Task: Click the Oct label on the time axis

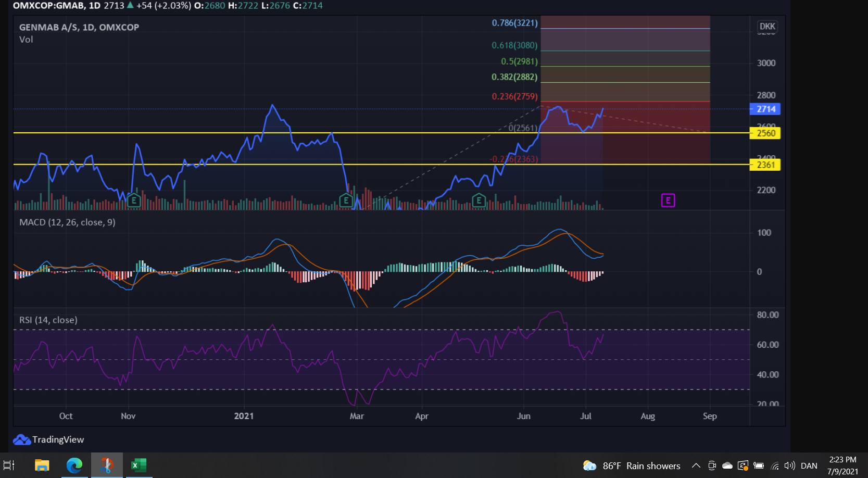Action: click(66, 416)
